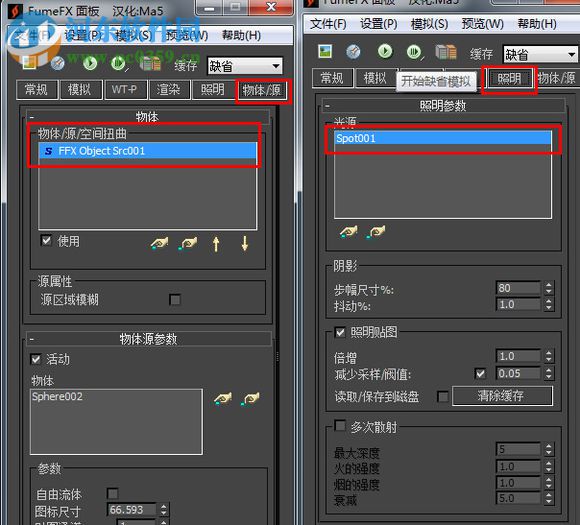Pick object icon under the objects list
The height and width of the screenshot is (525, 580).
click(x=160, y=243)
